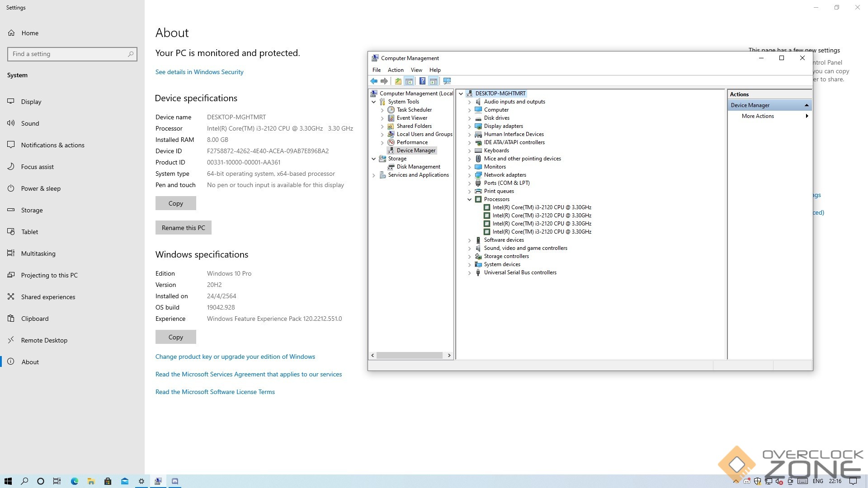Click the blue Help toolbar icon
868x488 pixels.
422,81
